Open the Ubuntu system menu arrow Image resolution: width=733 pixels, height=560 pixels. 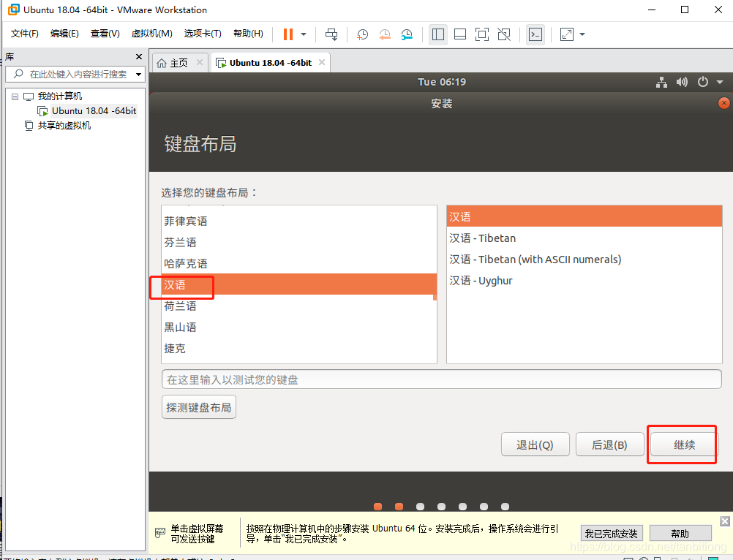(x=720, y=82)
